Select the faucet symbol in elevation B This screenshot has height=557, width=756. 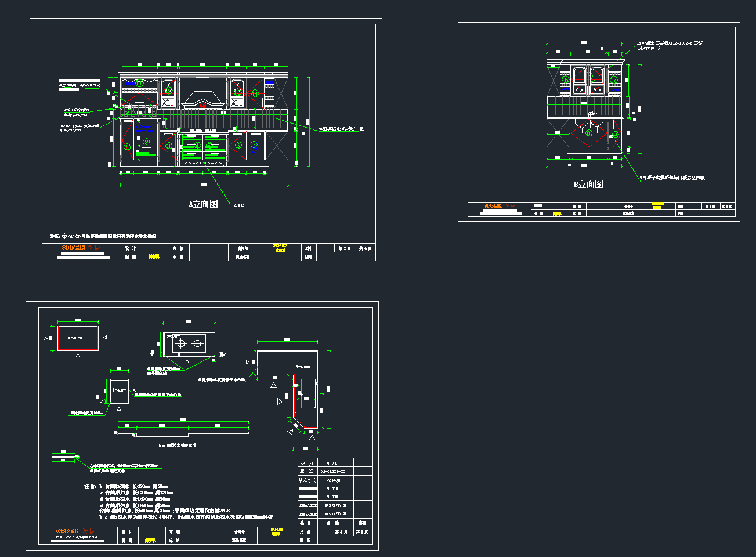coord(591,115)
